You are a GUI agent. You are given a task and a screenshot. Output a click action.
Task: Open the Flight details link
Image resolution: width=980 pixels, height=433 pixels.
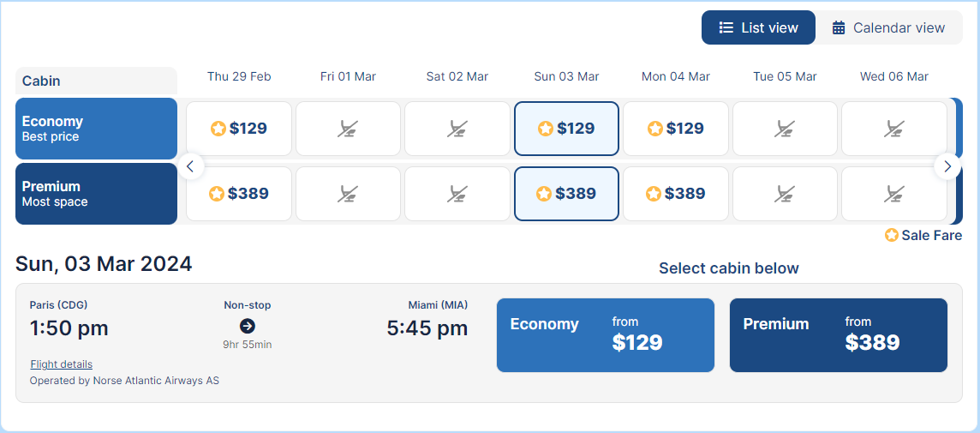(61, 364)
